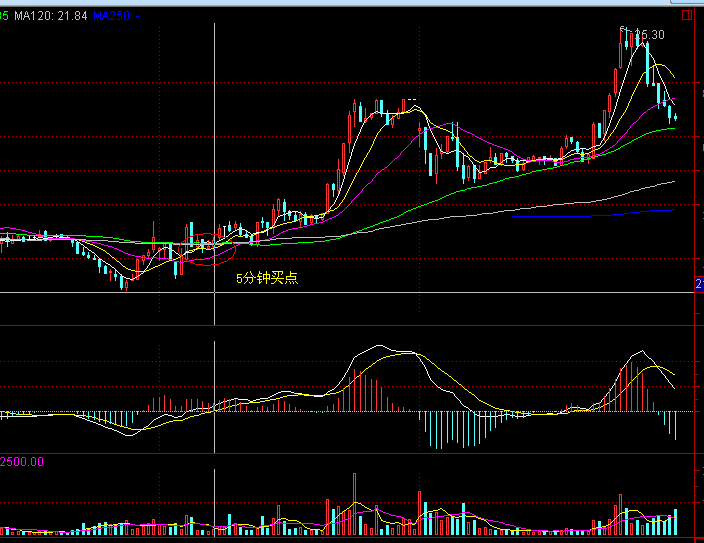Click the white crosshair intersection point

pyautogui.click(x=215, y=292)
